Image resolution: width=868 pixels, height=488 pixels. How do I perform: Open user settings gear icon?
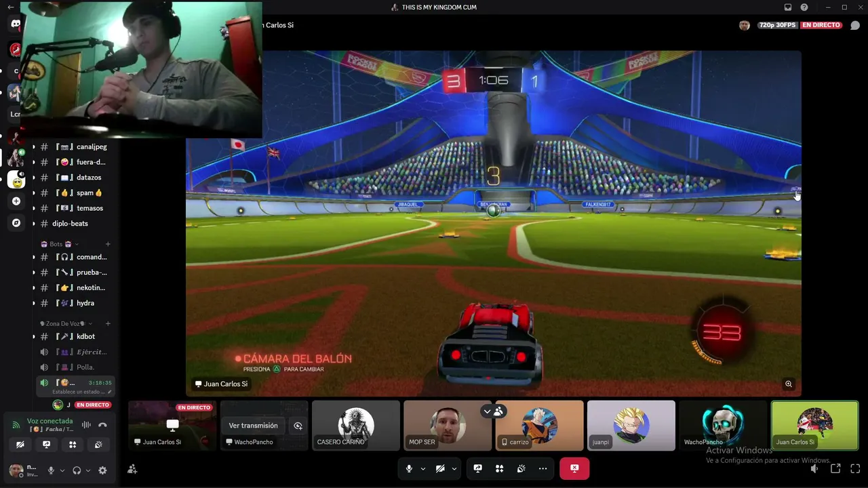point(102,470)
